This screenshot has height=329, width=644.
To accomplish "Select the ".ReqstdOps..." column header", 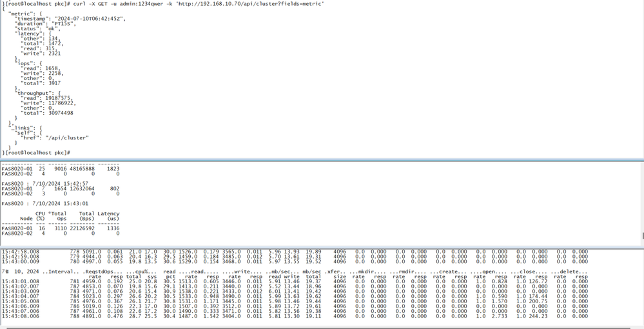I will click(102, 272).
